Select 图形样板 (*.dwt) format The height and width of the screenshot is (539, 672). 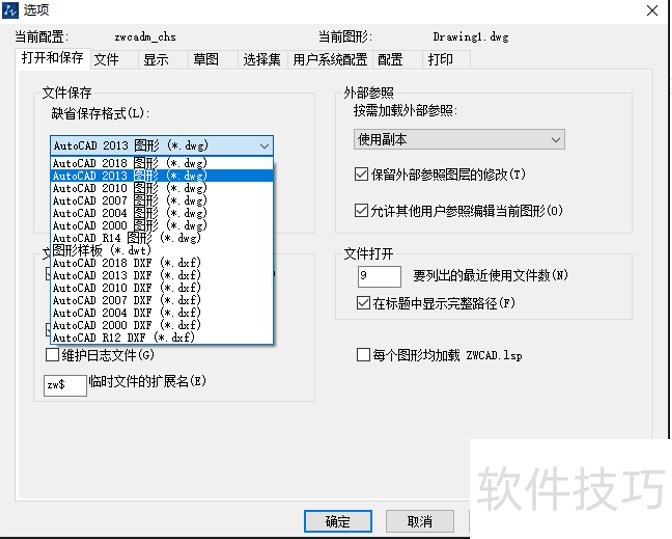pyautogui.click(x=162, y=250)
